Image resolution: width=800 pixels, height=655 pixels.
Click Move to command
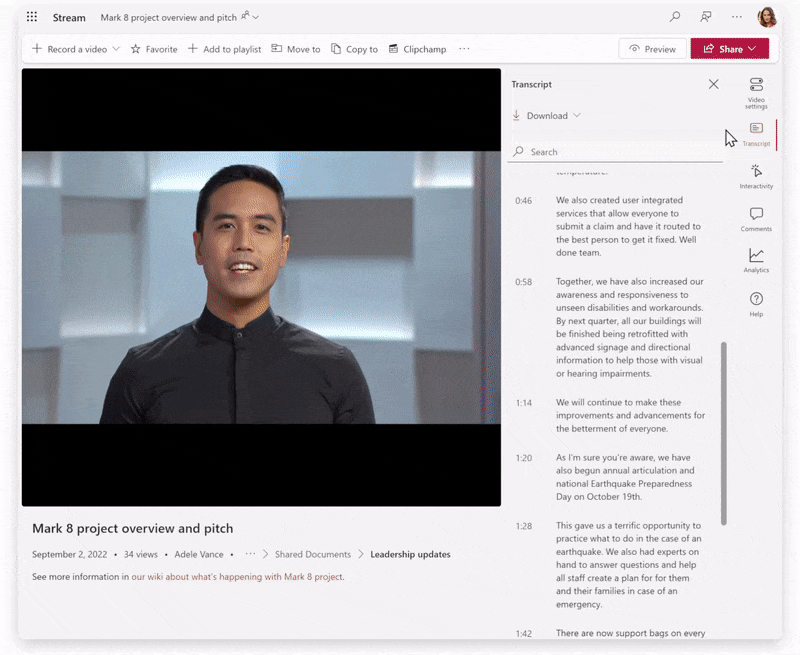[x=296, y=49]
